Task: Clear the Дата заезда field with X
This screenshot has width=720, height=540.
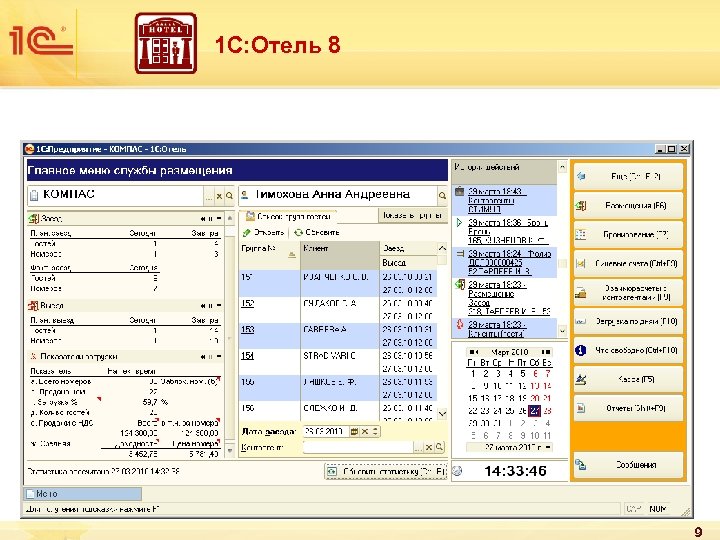Action: (365, 432)
